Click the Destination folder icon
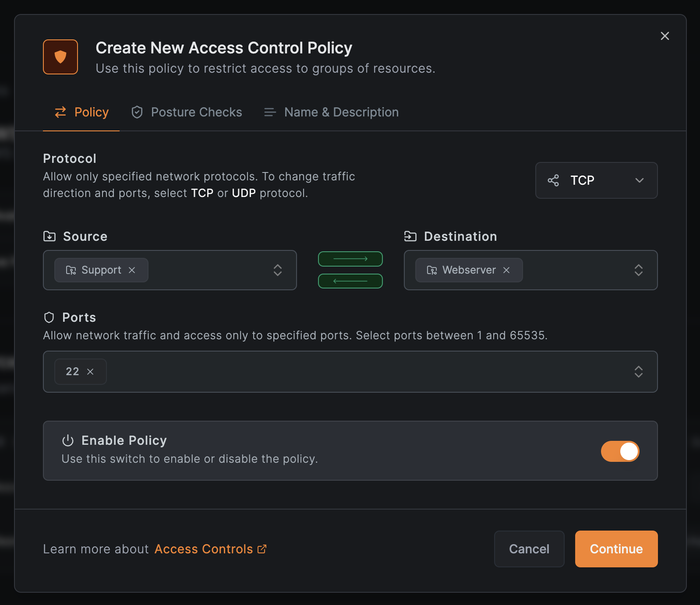The width and height of the screenshot is (700, 605). click(410, 236)
